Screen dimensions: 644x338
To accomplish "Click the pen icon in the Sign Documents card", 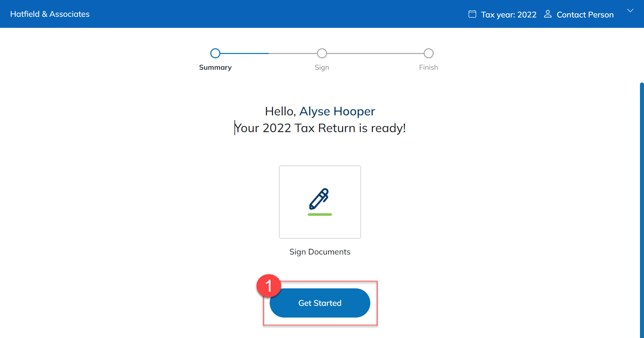I will (319, 199).
